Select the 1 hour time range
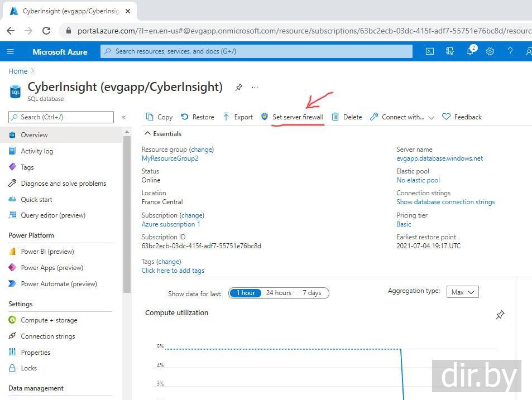Image resolution: width=532 pixels, height=400 pixels. [x=246, y=293]
